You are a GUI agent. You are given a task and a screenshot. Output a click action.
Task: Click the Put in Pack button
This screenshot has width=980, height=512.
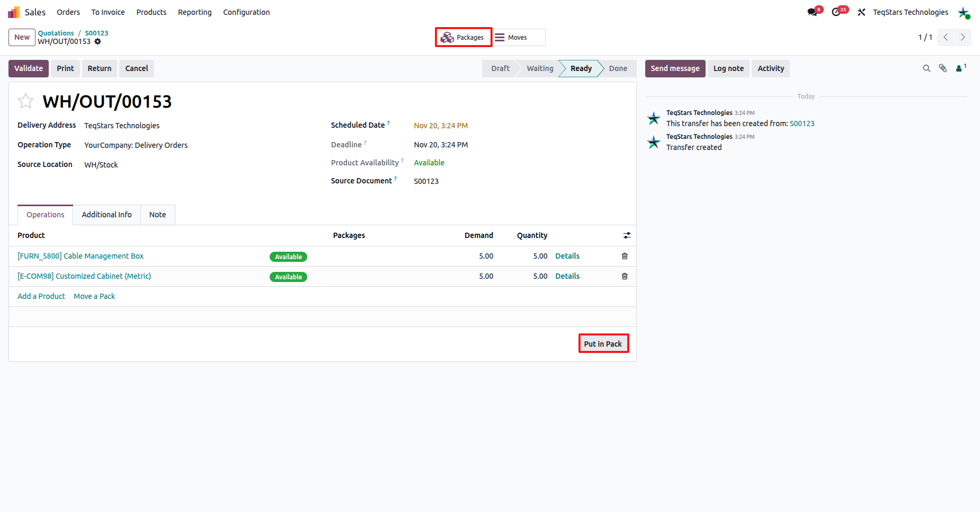(603, 343)
